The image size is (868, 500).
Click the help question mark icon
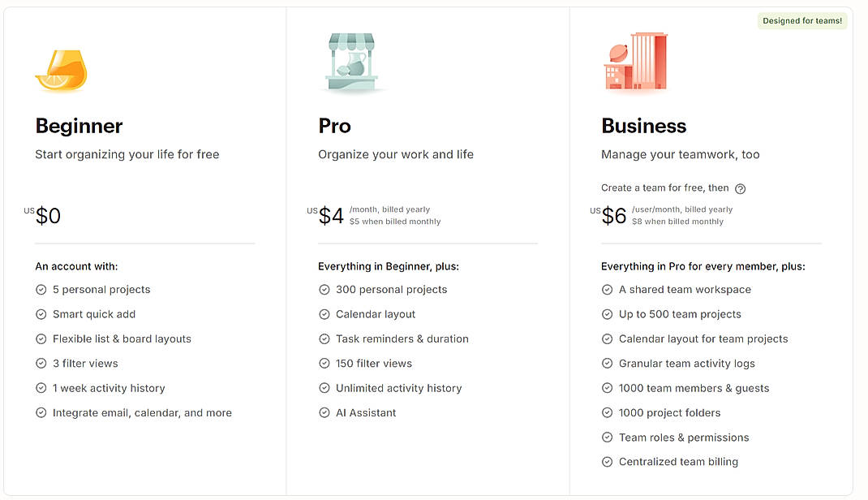[740, 188]
